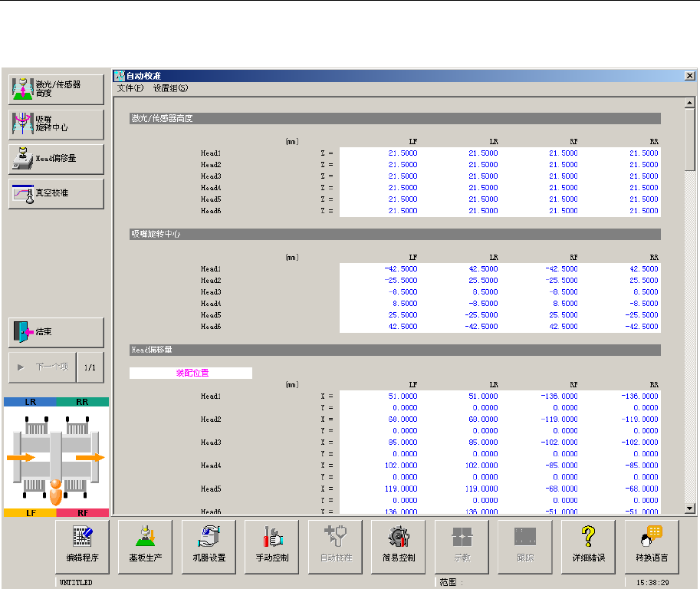The height and width of the screenshot is (589, 700).
Task: Click the scrollbar down arrow
Action: [x=690, y=508]
